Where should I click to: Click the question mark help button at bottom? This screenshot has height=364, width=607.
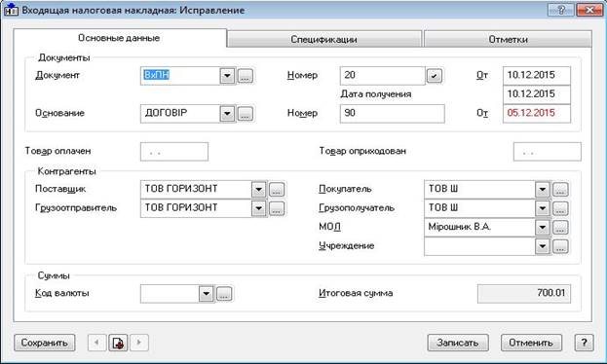pos(584,343)
